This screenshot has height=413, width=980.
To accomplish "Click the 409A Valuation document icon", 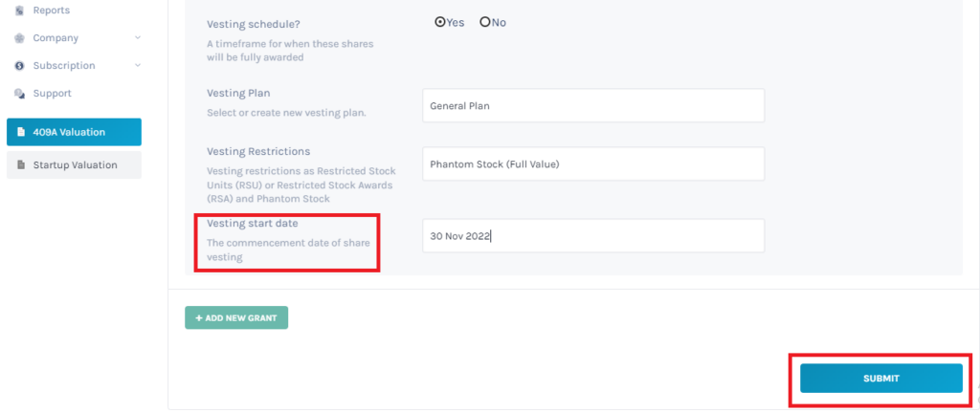I will click(x=21, y=132).
